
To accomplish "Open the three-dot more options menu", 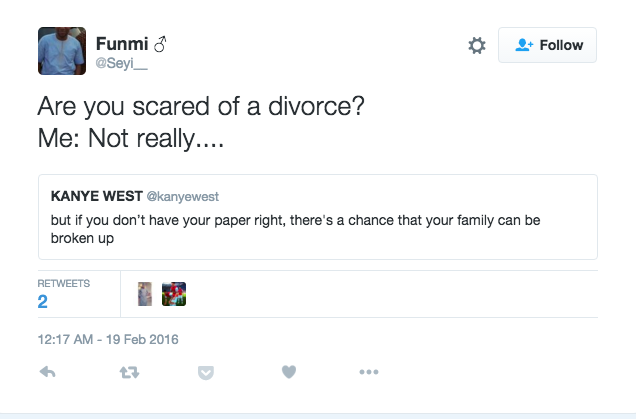I will coord(368,372).
